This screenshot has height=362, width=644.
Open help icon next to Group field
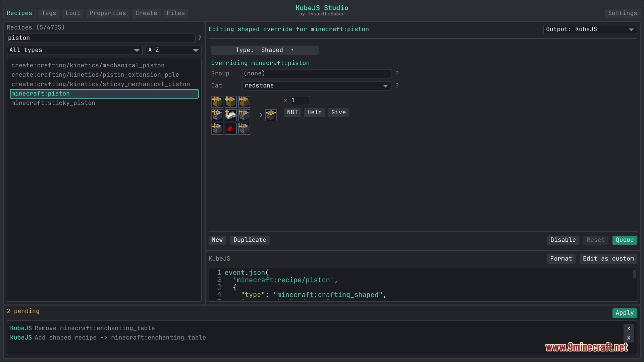tap(397, 73)
